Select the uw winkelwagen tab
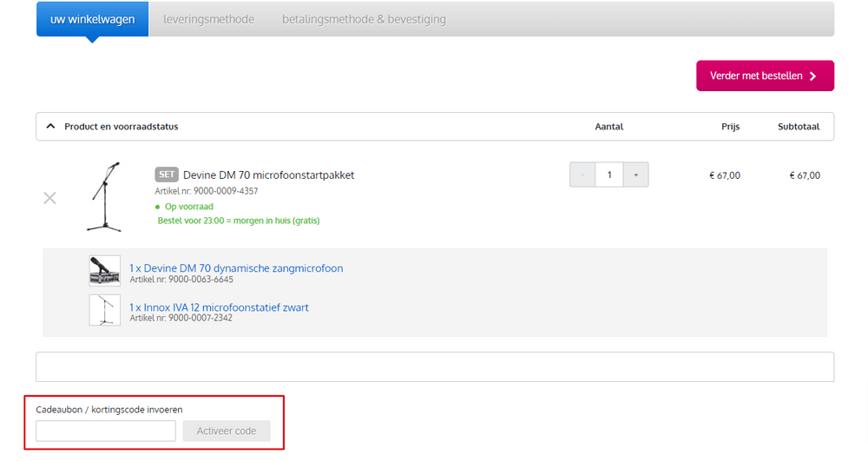868x461 pixels. (x=92, y=19)
